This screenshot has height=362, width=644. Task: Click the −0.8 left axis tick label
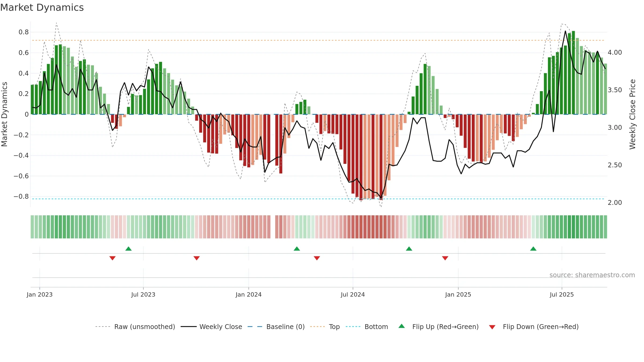[21, 197]
